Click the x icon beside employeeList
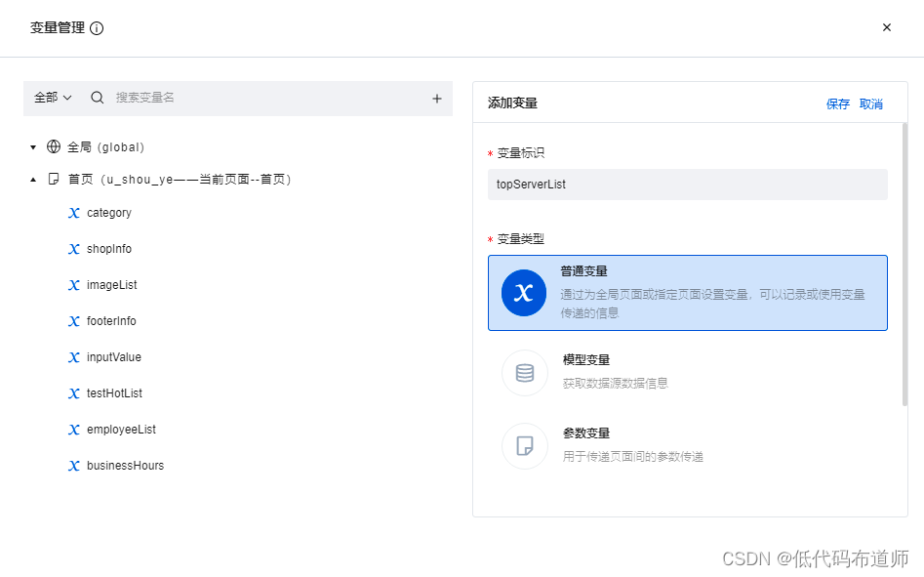The image size is (924, 577). 73,430
